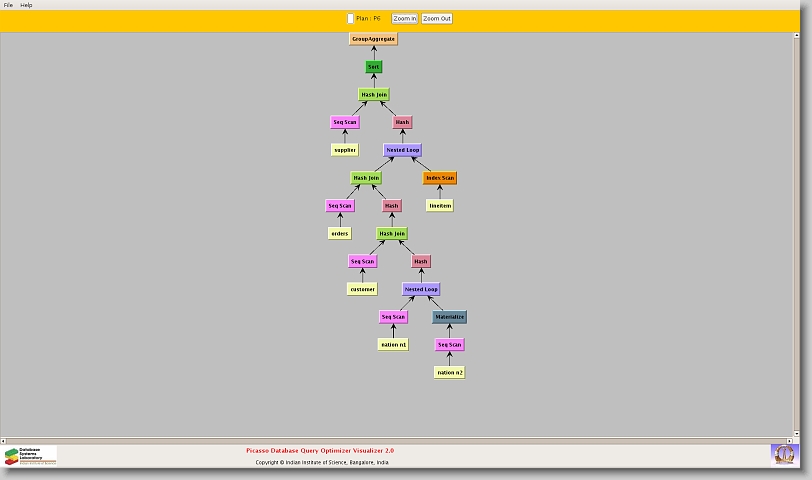This screenshot has width=812, height=480.
Task: Click the nation n2 table node
Action: tap(449, 372)
